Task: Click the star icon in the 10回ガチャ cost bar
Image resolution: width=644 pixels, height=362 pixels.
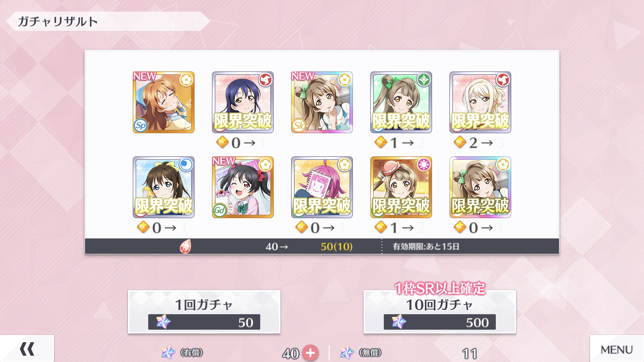Action: coord(399,322)
